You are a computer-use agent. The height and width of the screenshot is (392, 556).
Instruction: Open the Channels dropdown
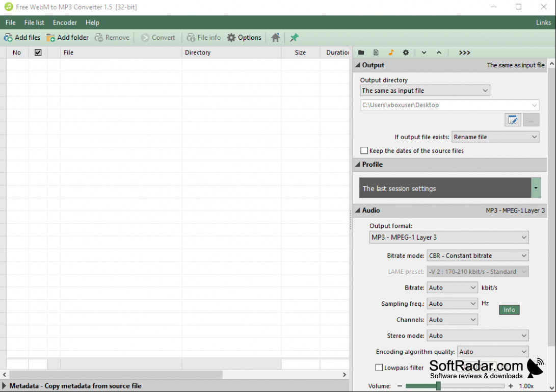coord(452,320)
